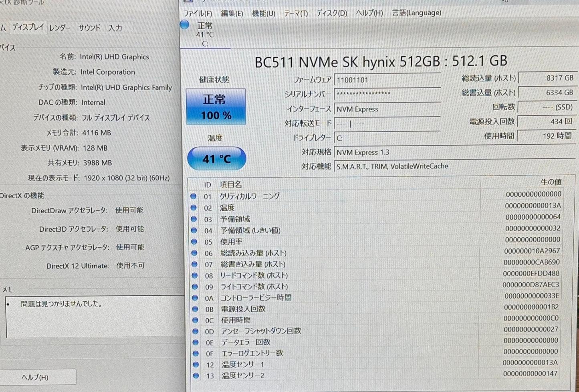
Task: Click status dot for 温度センサー2 row
Action: click(x=196, y=376)
